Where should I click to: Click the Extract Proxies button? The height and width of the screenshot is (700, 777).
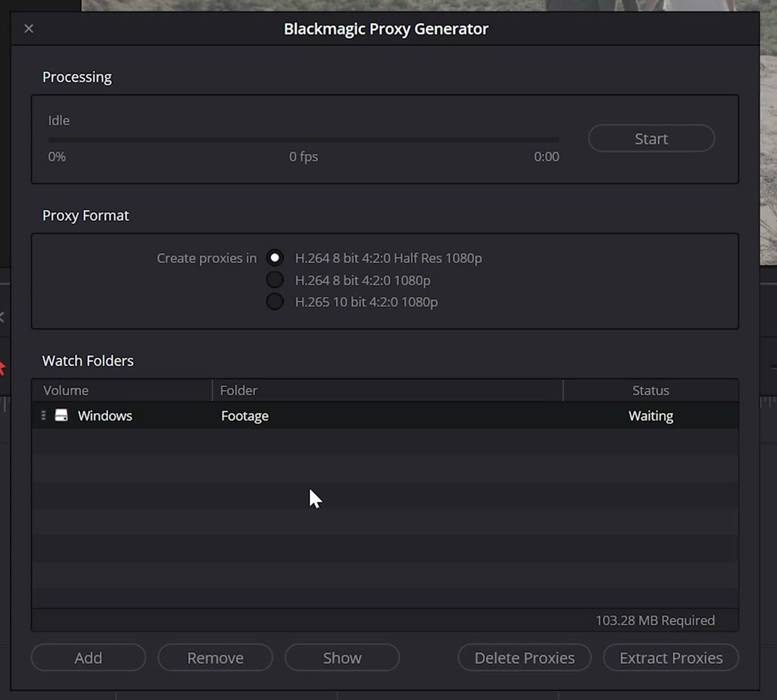click(671, 658)
